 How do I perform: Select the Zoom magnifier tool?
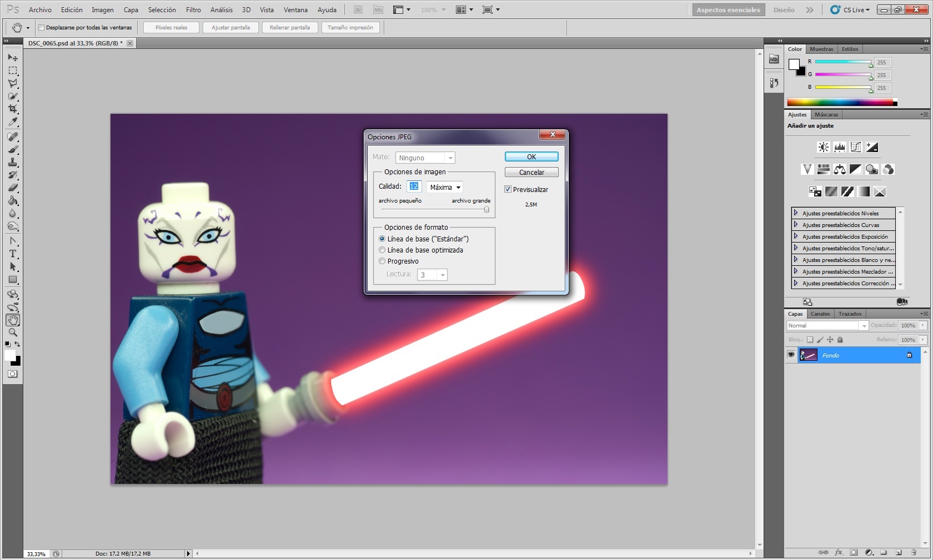tap(13, 332)
